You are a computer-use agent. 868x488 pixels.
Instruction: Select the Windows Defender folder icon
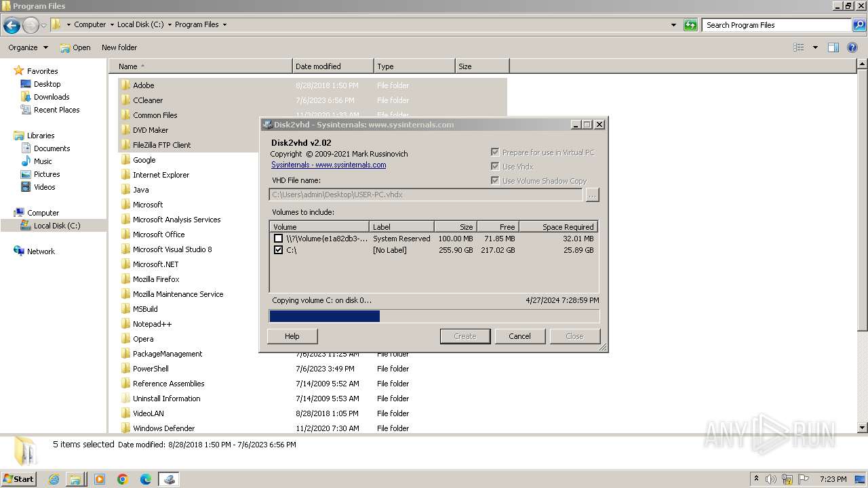coord(126,428)
